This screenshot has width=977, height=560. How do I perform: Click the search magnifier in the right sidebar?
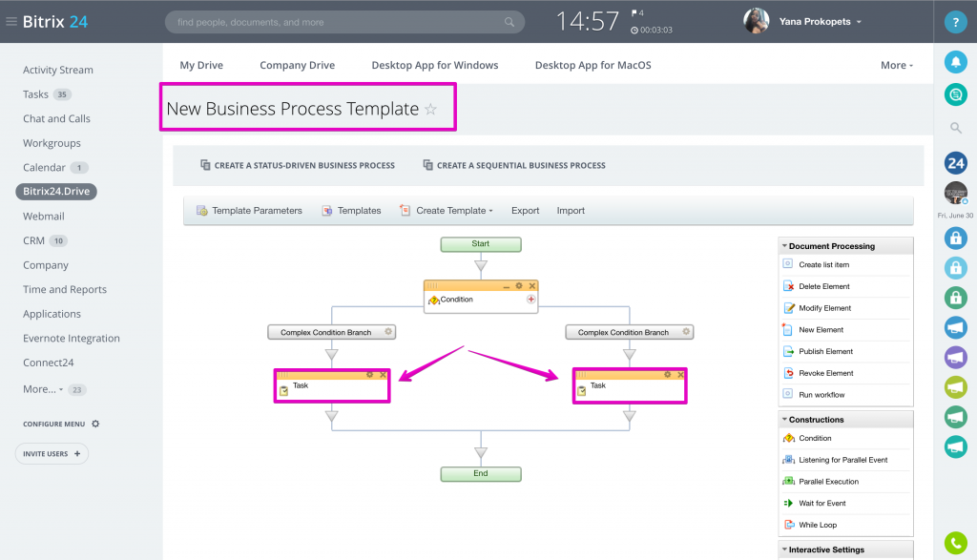click(955, 128)
